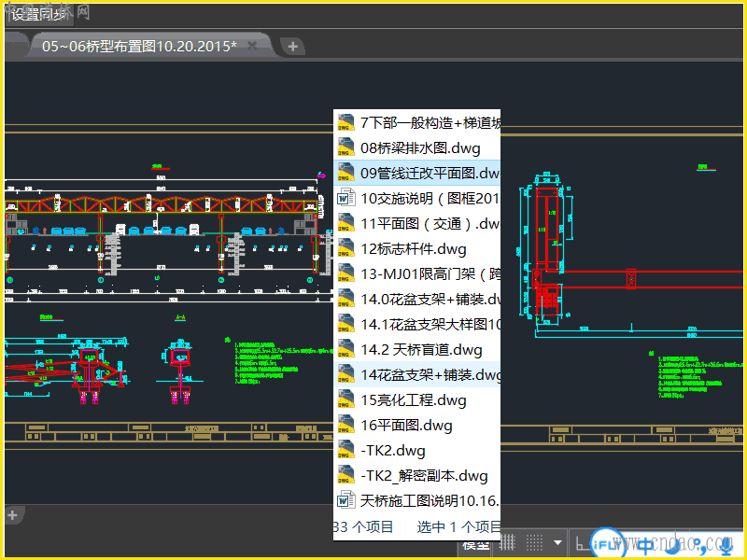This screenshot has width=747, height=560.
Task: Click the iFLY input method logo
Action: click(607, 544)
